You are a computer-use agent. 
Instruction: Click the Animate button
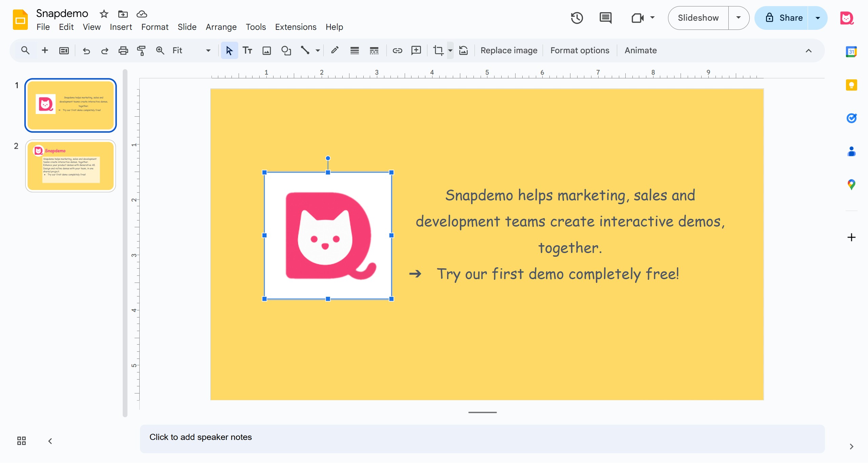pos(641,51)
